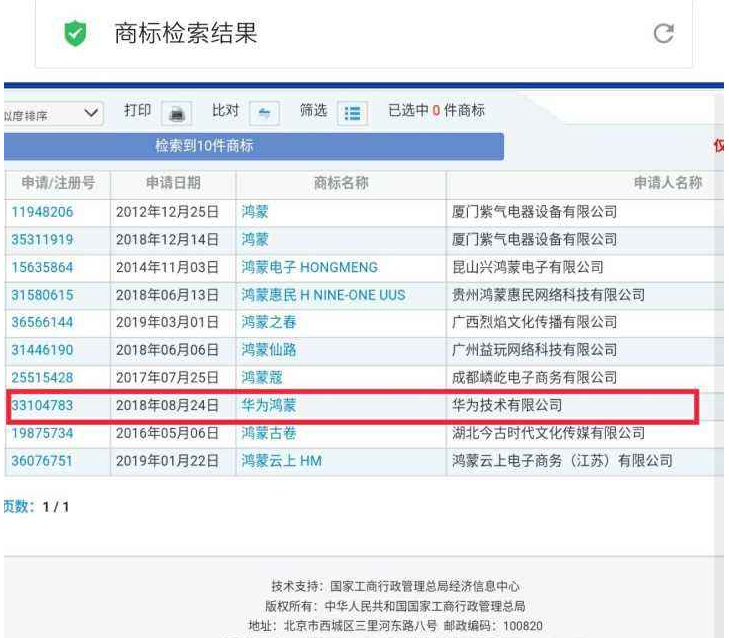Open registration number 25515428
The image size is (729, 638).
click(42, 378)
